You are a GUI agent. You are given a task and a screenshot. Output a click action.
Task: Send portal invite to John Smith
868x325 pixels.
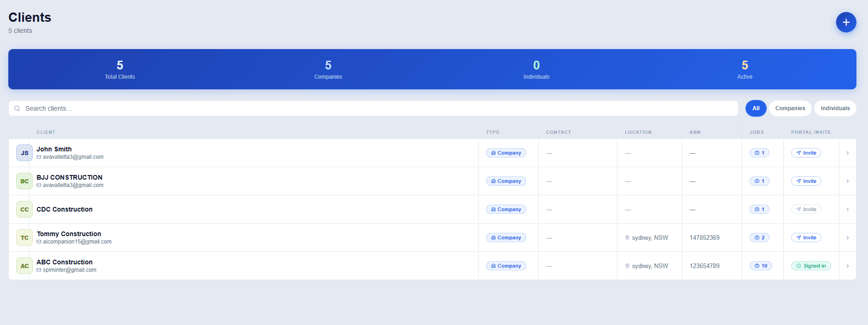click(806, 153)
